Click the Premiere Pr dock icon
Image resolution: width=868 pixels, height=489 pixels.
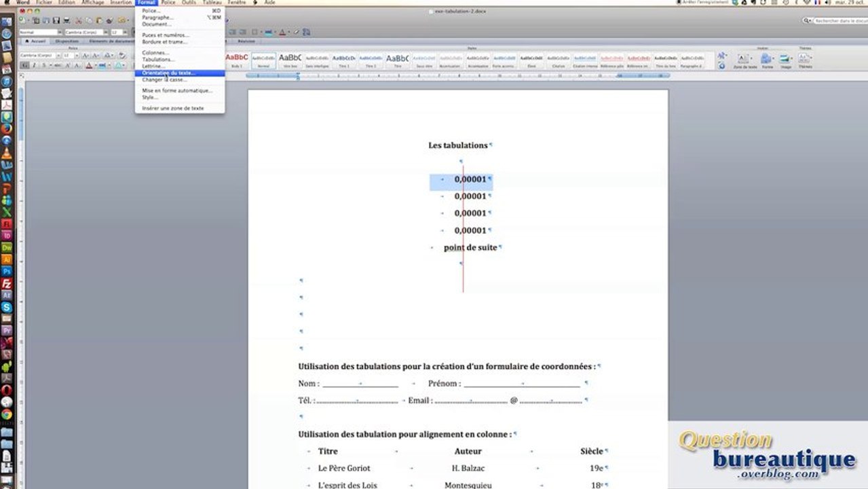(6, 331)
